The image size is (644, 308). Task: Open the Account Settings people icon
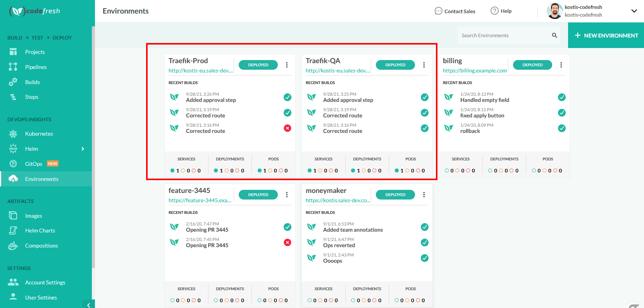pos(13,282)
